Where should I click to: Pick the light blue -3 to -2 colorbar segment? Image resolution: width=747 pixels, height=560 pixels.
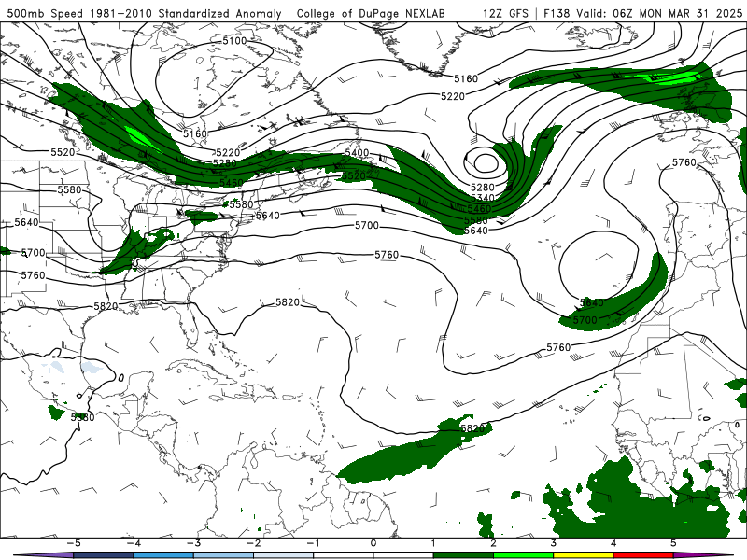[x=223, y=555]
